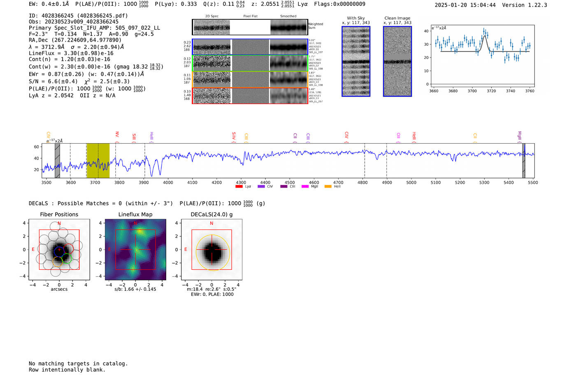The image size is (576, 392).
Task: Click the MgII marker above the spectrum
Action: click(x=519, y=135)
